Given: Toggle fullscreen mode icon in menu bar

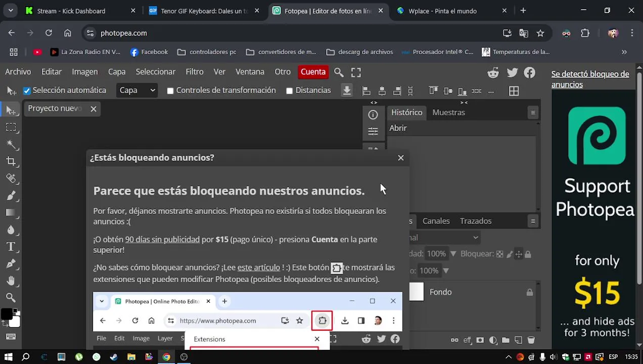Looking at the screenshot, I should [356, 72].
